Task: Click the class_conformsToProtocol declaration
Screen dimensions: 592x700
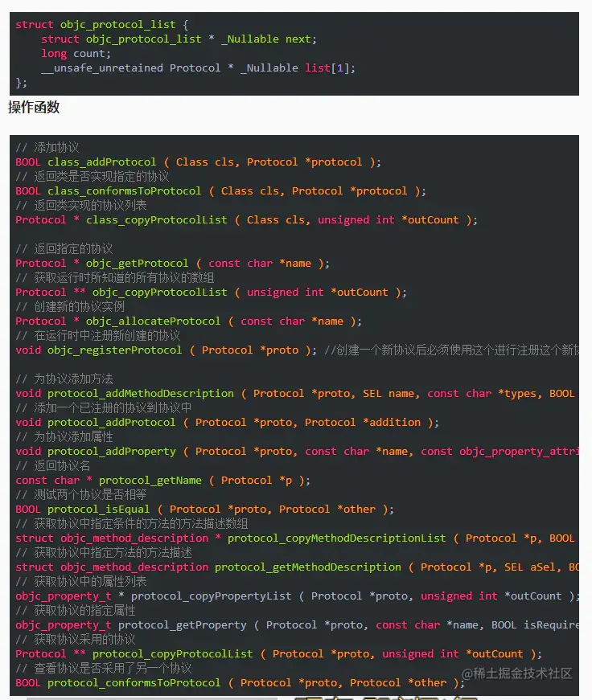Action: point(220,191)
